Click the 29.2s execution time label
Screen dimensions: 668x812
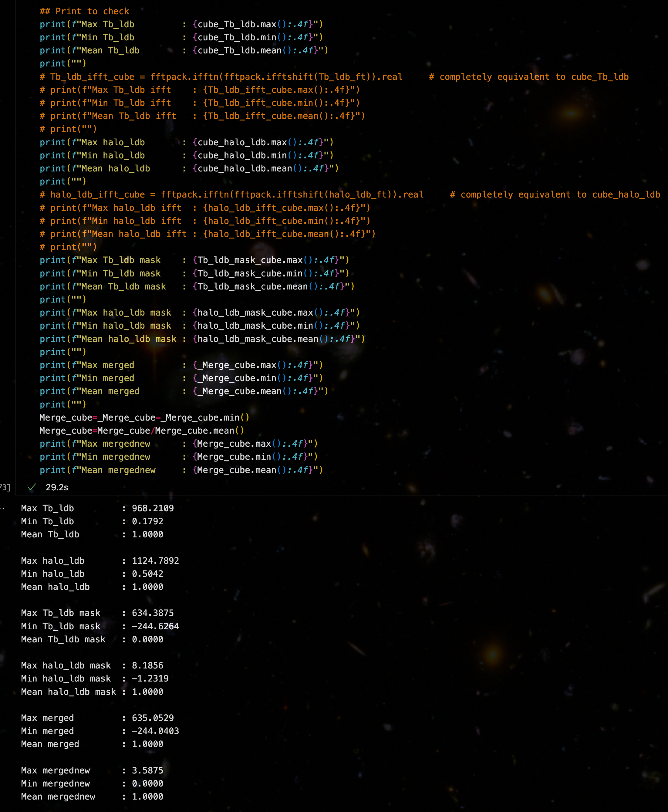pyautogui.click(x=57, y=487)
